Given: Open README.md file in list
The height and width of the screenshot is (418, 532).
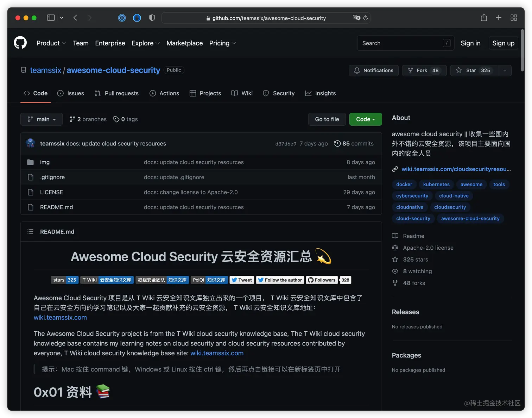Looking at the screenshot, I should point(57,207).
